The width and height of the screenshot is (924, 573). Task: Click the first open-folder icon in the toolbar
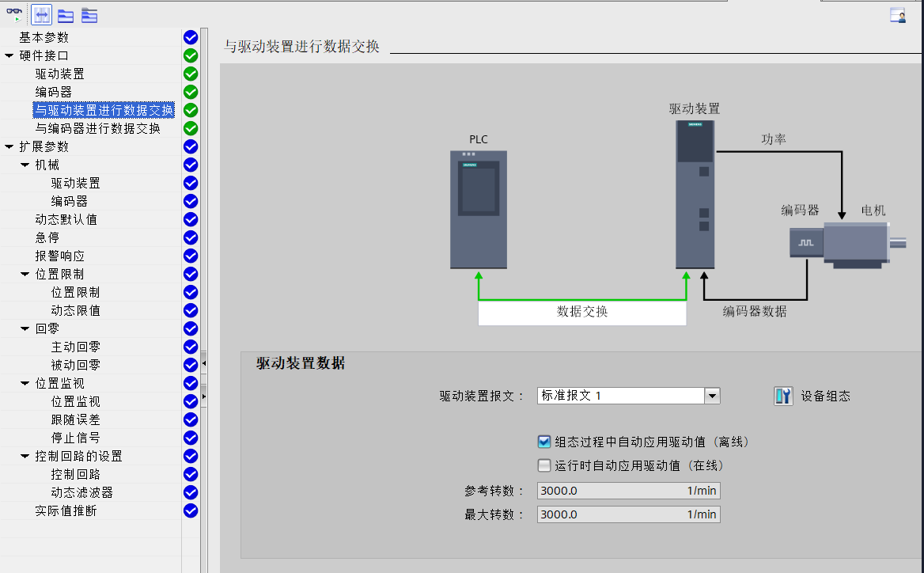click(x=65, y=15)
